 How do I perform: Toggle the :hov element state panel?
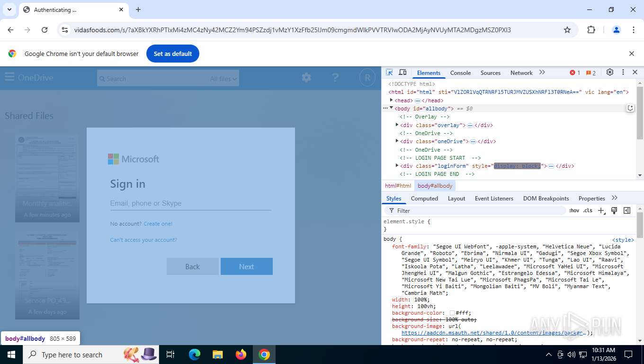click(x=574, y=210)
